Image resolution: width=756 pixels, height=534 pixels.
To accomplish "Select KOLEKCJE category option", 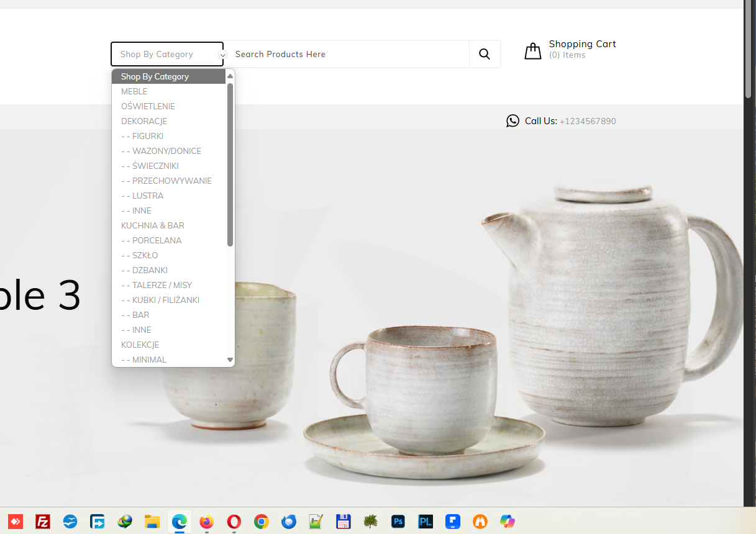I will tap(168, 345).
